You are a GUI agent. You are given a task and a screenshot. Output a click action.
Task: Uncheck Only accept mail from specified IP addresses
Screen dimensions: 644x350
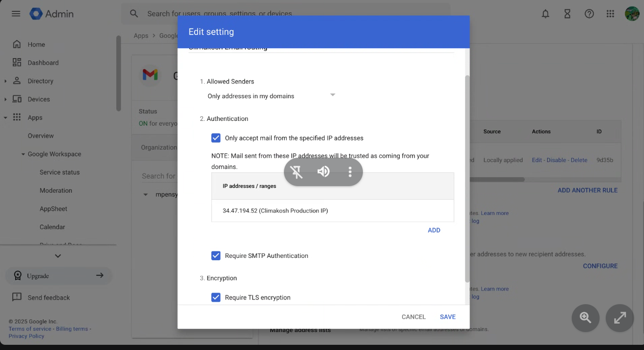pyautogui.click(x=216, y=138)
